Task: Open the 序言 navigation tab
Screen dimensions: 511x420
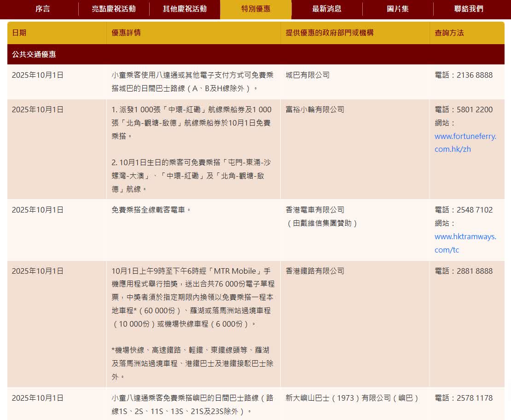Action: (x=43, y=9)
